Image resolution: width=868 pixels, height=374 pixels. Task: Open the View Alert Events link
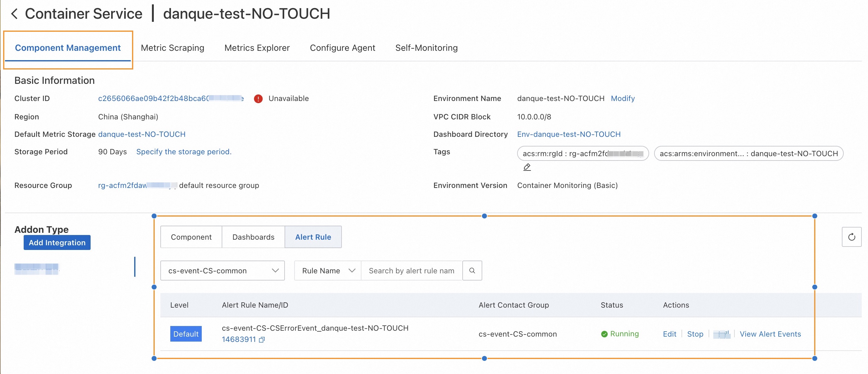tap(770, 334)
